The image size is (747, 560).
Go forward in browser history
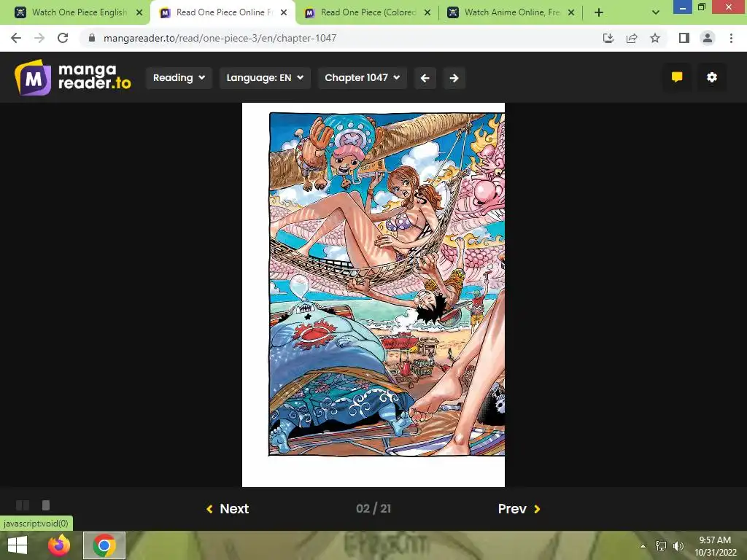point(39,38)
